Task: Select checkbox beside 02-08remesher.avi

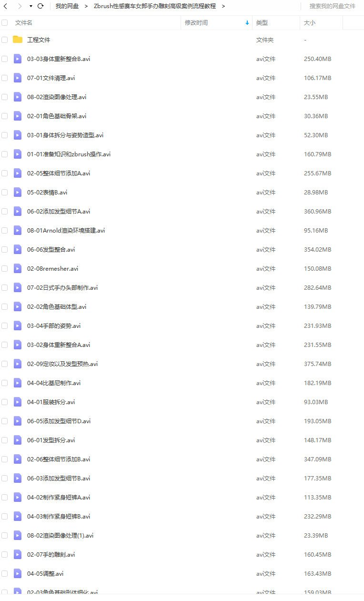Action: 5,268
